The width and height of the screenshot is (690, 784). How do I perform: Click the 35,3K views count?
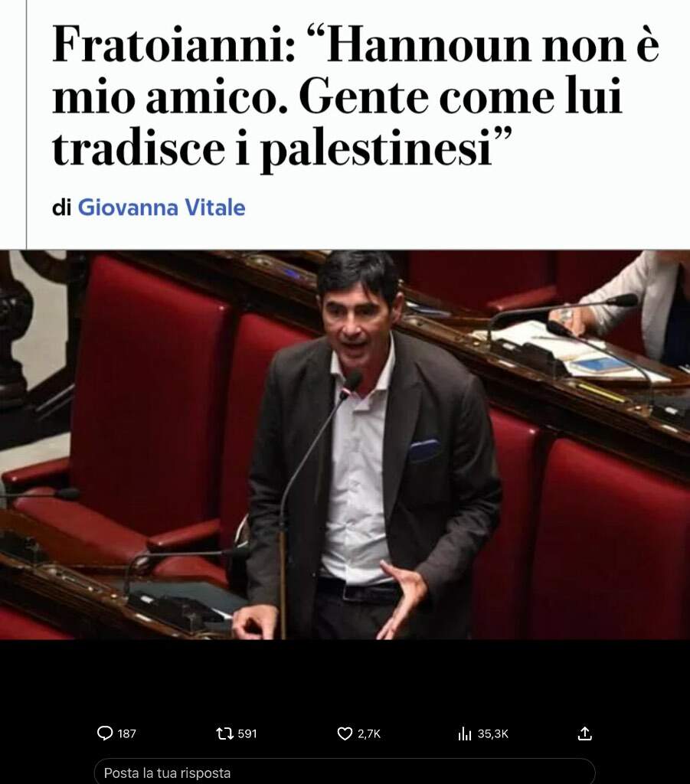(492, 733)
